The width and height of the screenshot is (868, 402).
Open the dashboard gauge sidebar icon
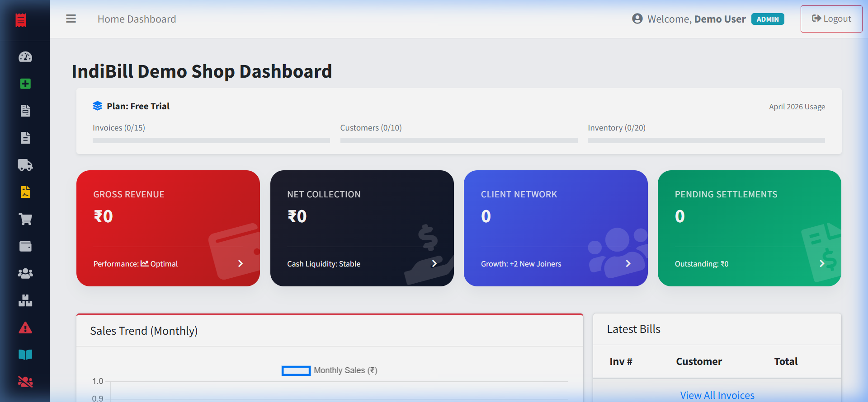25,57
